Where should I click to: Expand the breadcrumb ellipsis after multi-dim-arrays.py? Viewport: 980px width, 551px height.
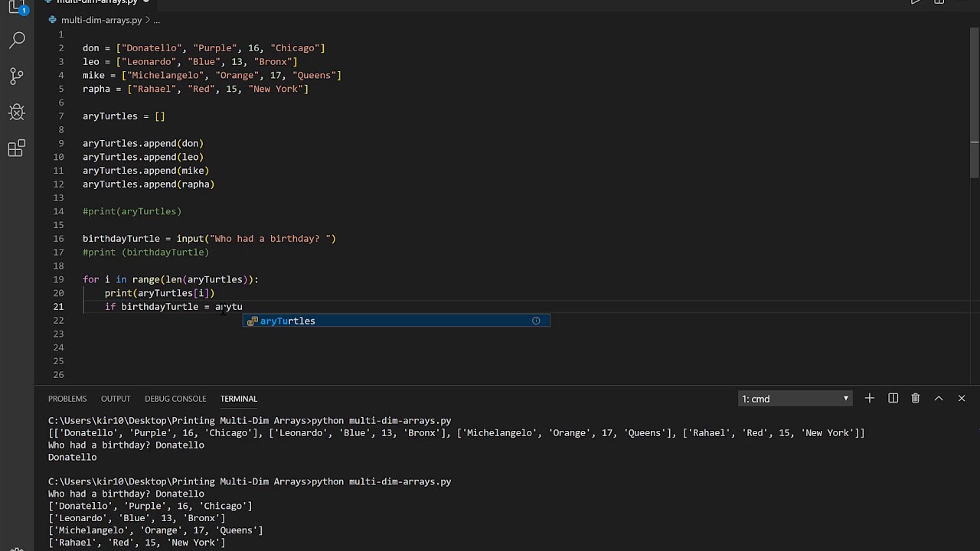point(156,20)
